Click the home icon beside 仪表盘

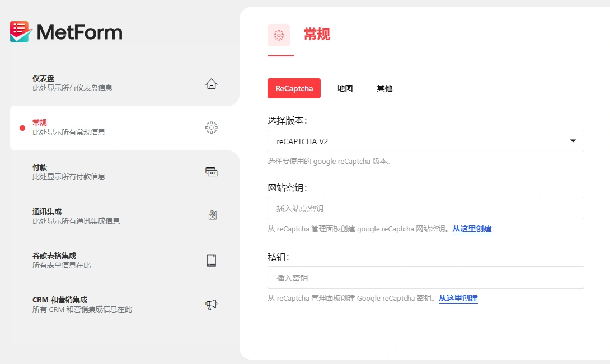point(211,83)
